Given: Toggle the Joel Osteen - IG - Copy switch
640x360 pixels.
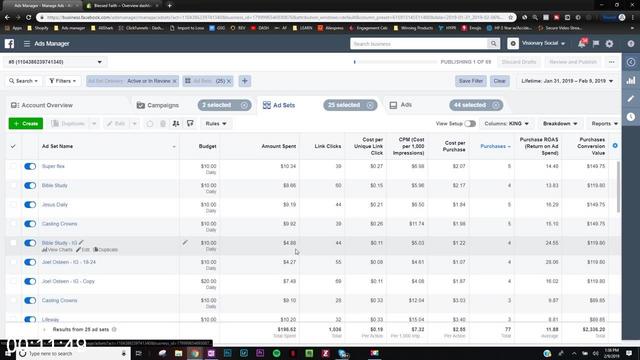Looking at the screenshot, I should (x=30, y=281).
